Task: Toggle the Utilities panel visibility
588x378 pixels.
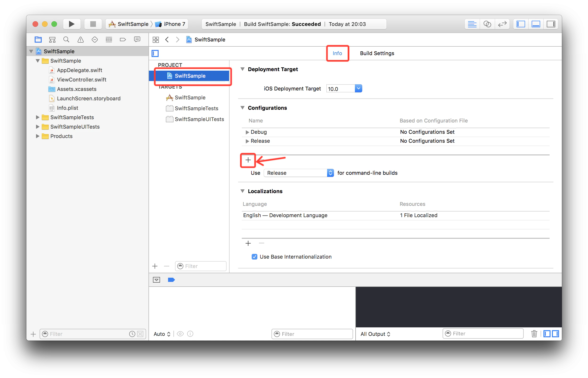Action: coord(551,24)
